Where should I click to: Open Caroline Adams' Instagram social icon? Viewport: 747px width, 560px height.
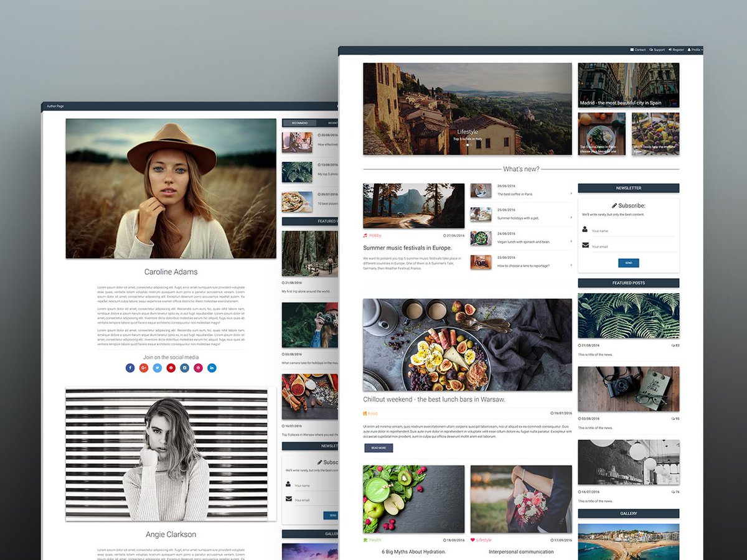click(184, 368)
